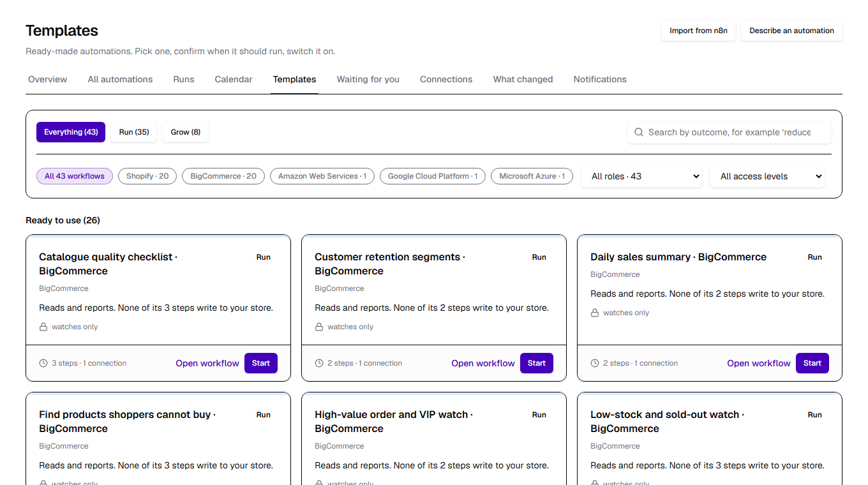Go to the Overview tab

click(x=48, y=79)
